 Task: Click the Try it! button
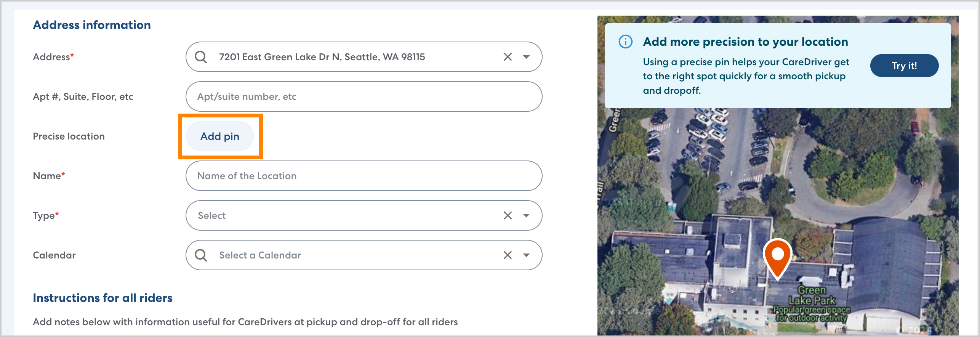pyautogui.click(x=904, y=66)
